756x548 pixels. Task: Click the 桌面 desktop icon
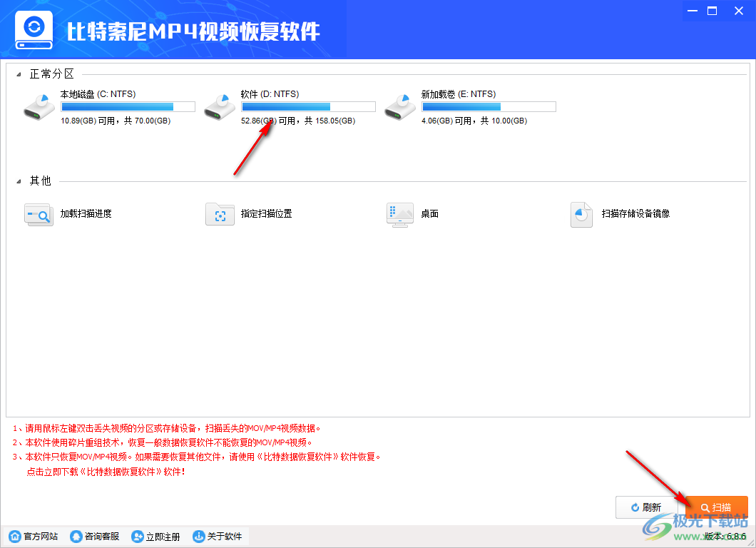click(x=400, y=215)
